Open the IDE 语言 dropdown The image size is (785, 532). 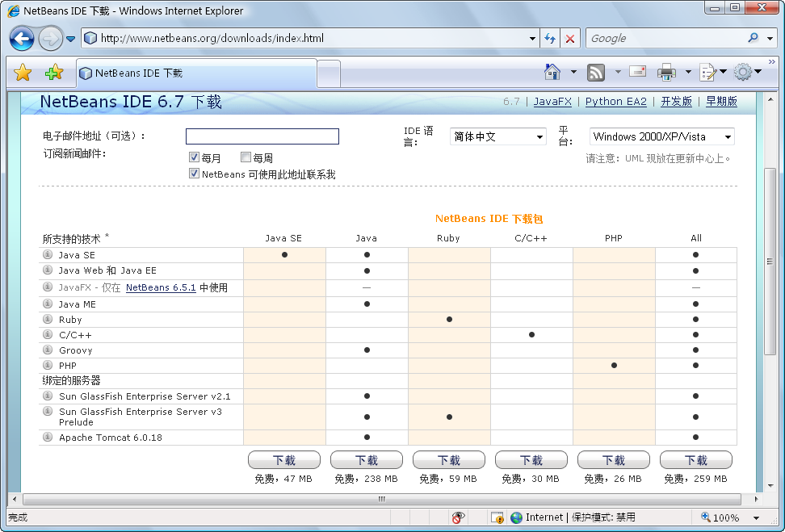pos(497,136)
